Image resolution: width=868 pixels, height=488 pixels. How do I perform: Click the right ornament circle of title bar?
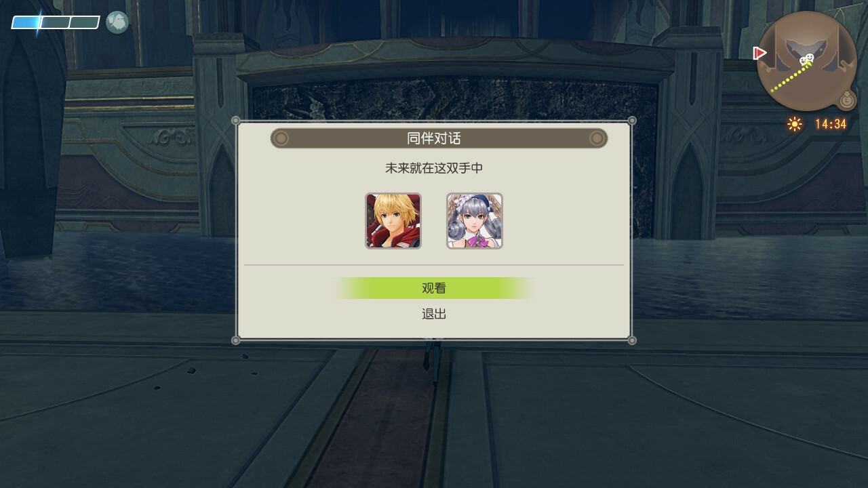click(x=597, y=138)
